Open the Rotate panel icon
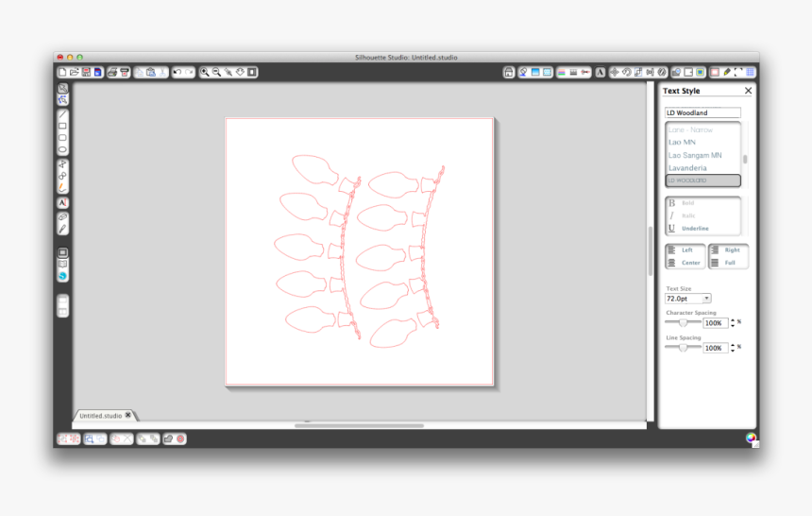Viewport: 812px width, 516px height. click(x=627, y=72)
